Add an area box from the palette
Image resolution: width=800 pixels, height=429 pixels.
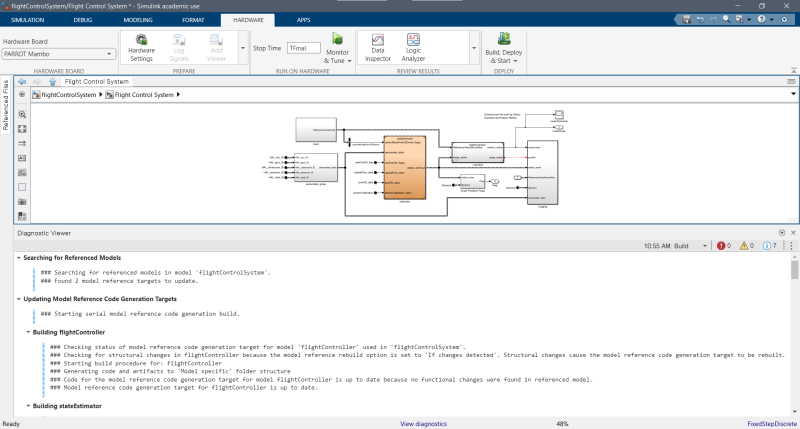[22, 187]
